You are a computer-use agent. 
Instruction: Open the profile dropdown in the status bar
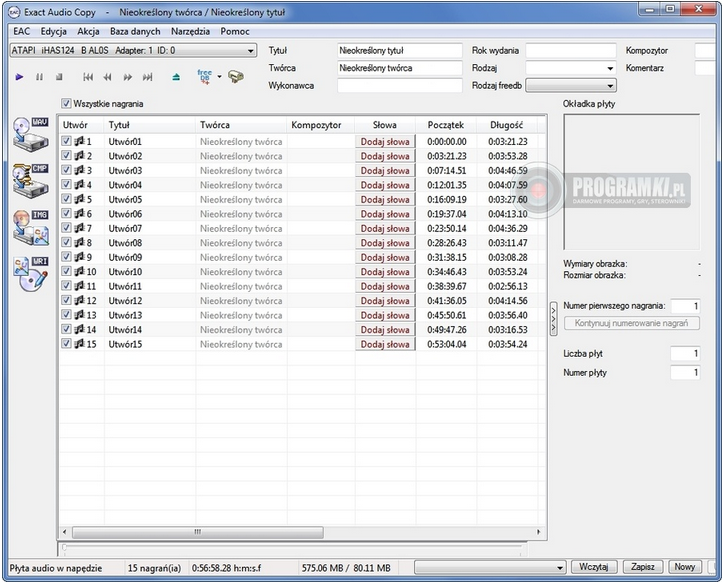click(x=490, y=567)
